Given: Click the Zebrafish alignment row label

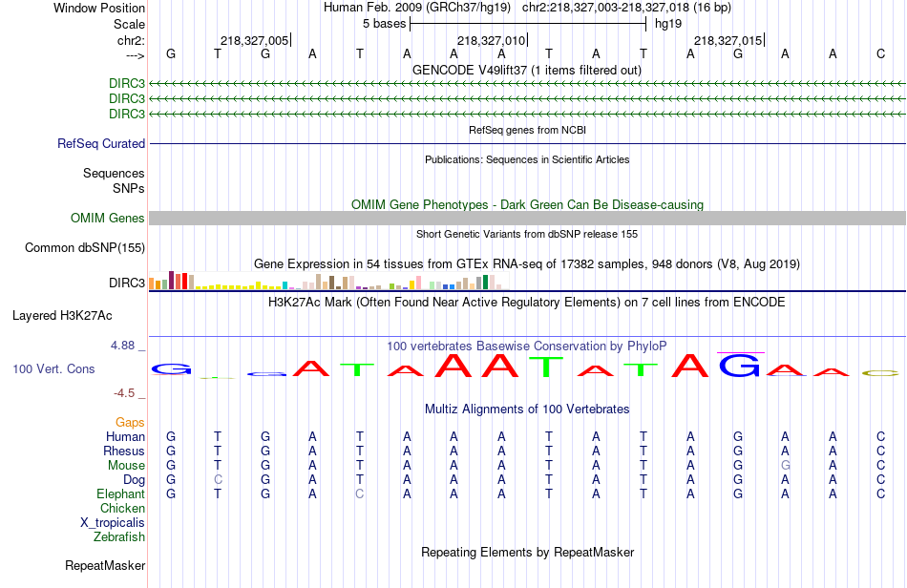Looking at the screenshot, I should (119, 537).
